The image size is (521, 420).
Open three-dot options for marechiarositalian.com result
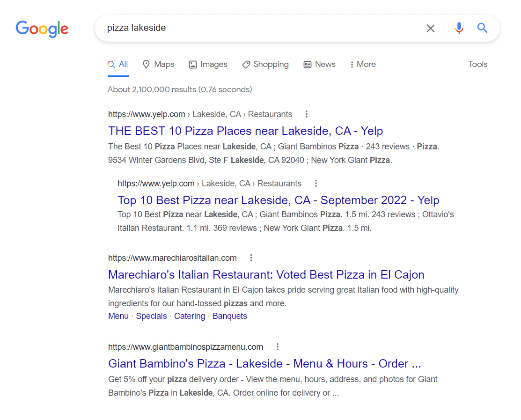(251, 258)
